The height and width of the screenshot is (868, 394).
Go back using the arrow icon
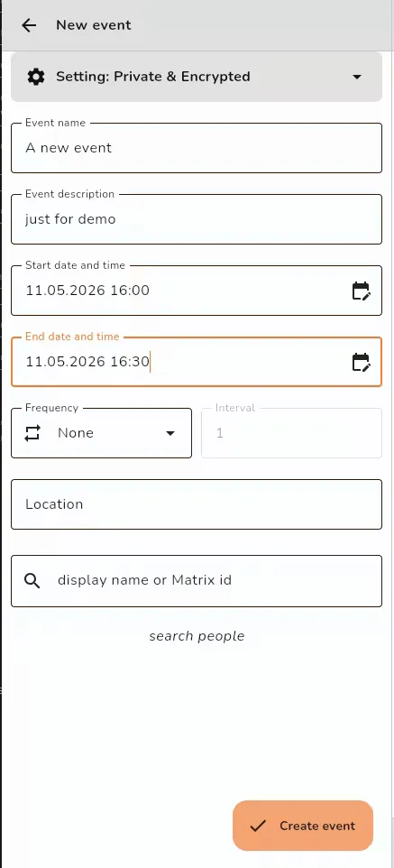pos(29,25)
